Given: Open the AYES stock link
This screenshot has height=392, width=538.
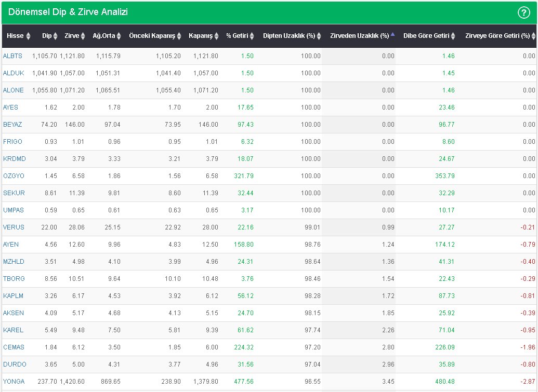Looking at the screenshot, I should (x=10, y=107).
